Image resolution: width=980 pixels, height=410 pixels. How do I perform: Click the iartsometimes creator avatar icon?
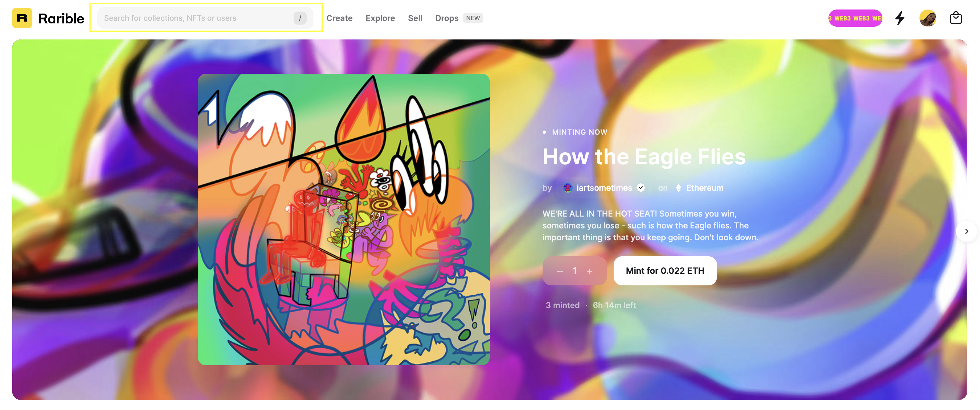point(568,188)
